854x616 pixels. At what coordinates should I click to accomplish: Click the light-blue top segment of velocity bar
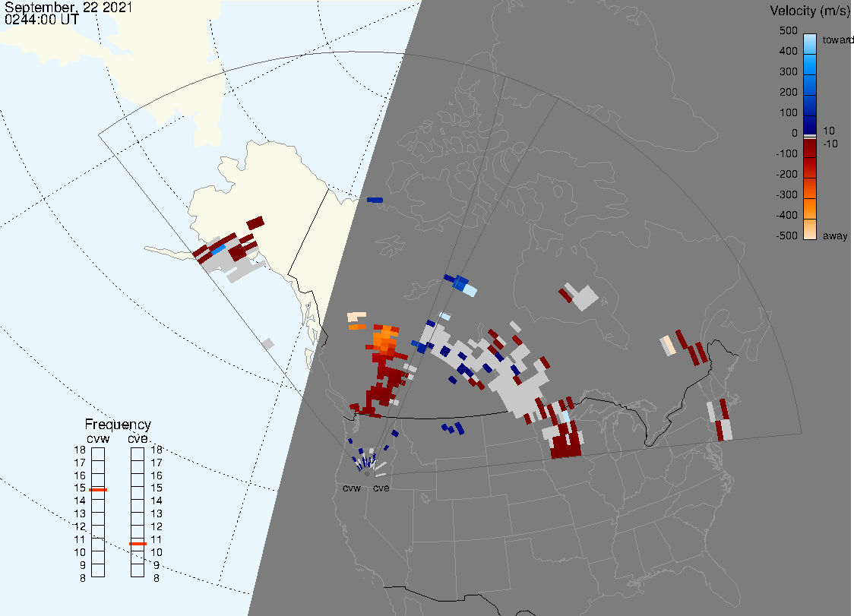coord(810,43)
